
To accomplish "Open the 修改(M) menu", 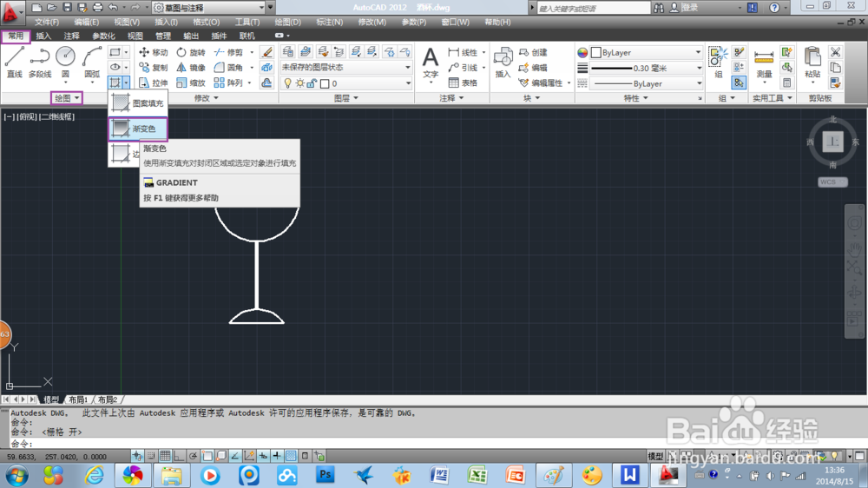I will point(372,23).
